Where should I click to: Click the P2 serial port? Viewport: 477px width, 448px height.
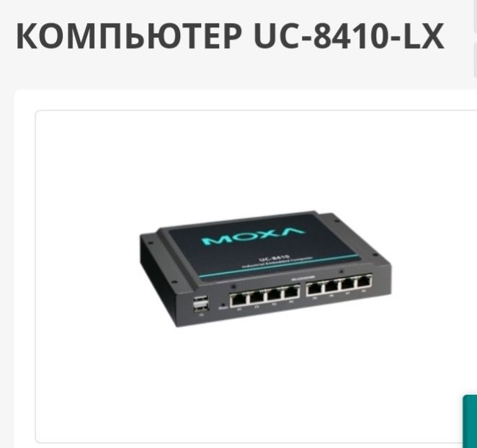tap(257, 297)
